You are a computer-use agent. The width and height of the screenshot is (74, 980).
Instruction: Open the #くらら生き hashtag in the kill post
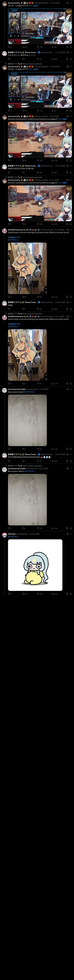tap(63, 119)
